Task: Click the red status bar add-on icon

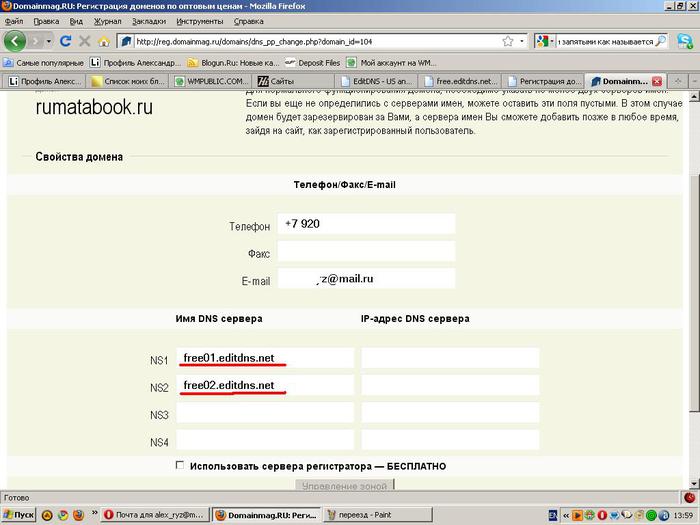Action: [690, 497]
